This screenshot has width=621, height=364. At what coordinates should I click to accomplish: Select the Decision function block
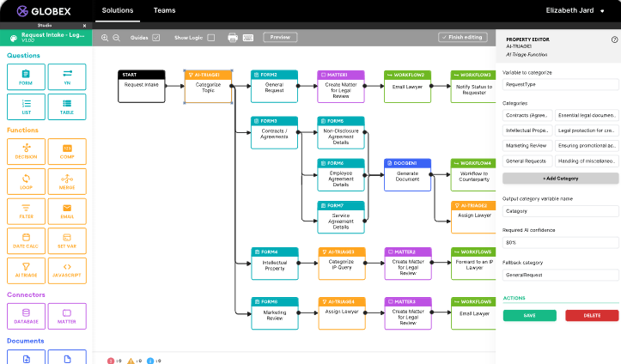click(x=26, y=151)
